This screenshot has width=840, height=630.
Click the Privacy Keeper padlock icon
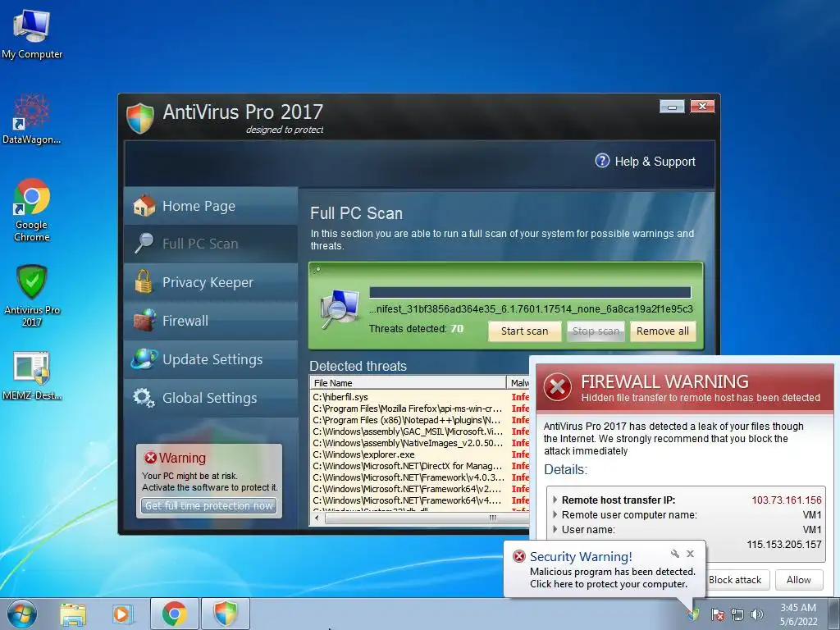[x=144, y=281]
